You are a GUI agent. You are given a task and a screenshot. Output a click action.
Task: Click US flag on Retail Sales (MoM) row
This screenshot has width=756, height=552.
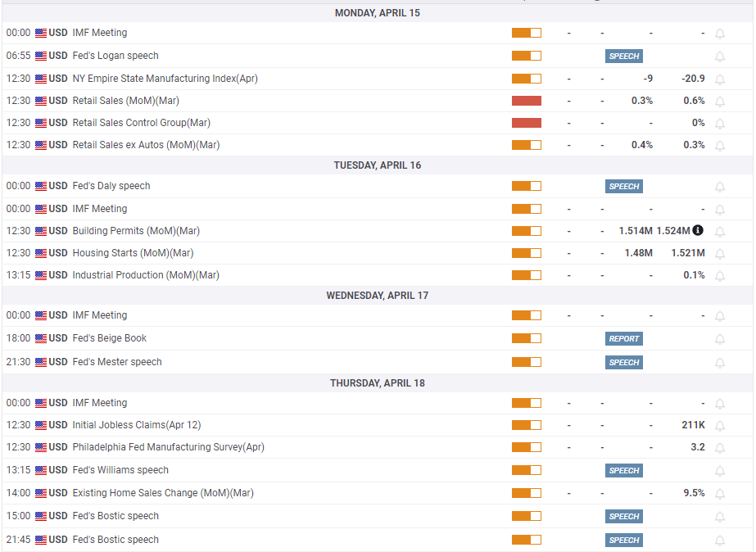point(41,102)
